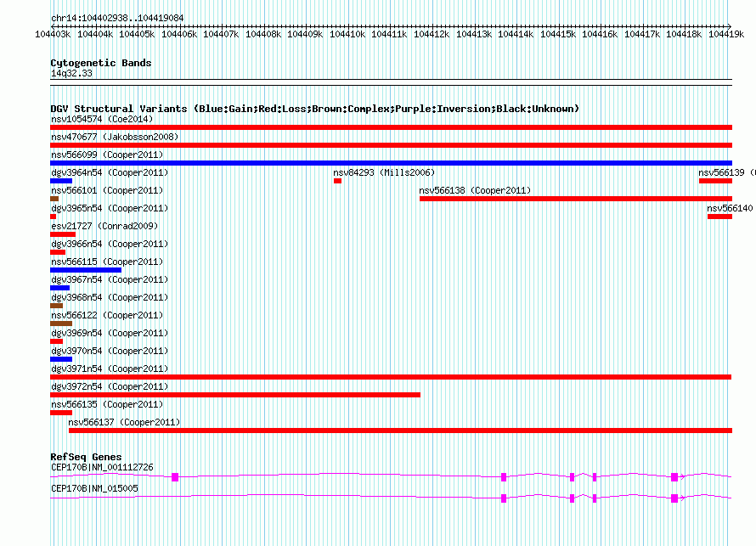The height and width of the screenshot is (546, 756).
Task: Click the 104412k ruler label
Action: coord(432,34)
